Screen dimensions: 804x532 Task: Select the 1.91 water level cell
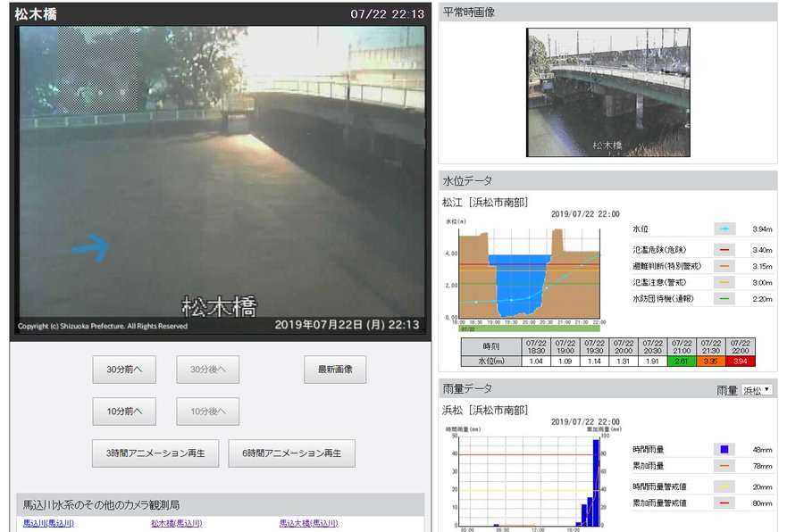[652, 362]
